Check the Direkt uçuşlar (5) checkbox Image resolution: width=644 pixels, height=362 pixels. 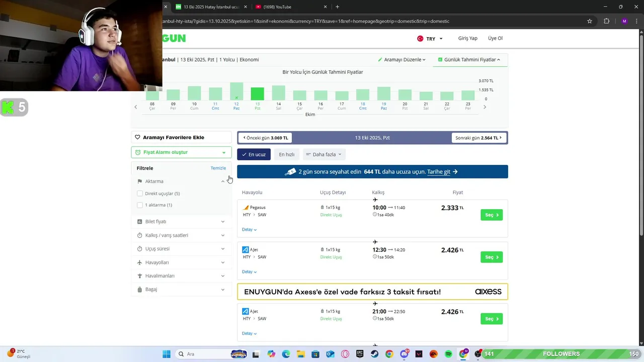(x=140, y=194)
